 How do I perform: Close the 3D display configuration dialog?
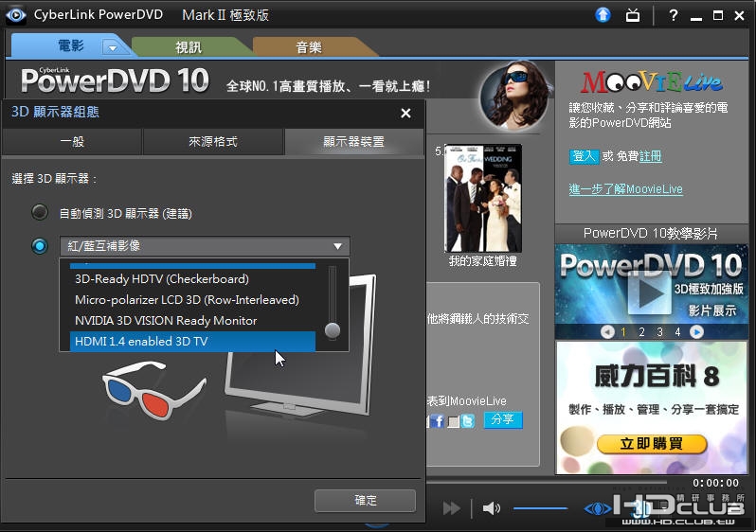[x=406, y=114]
